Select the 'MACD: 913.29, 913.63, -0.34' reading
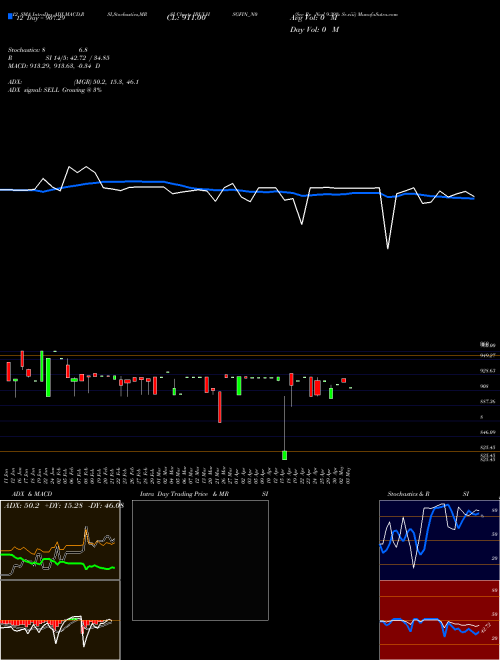The image size is (500, 660). (x=51, y=66)
